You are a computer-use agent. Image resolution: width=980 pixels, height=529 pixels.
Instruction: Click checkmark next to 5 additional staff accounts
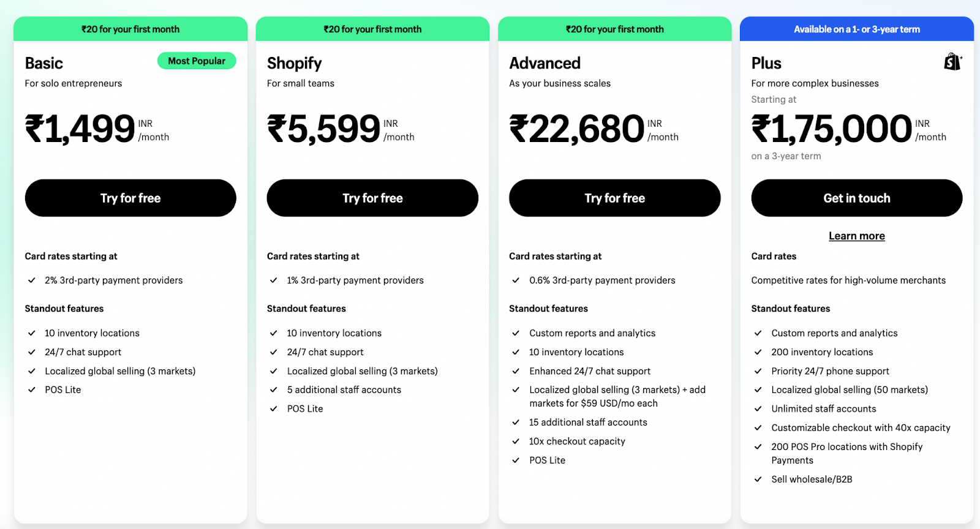tap(274, 390)
